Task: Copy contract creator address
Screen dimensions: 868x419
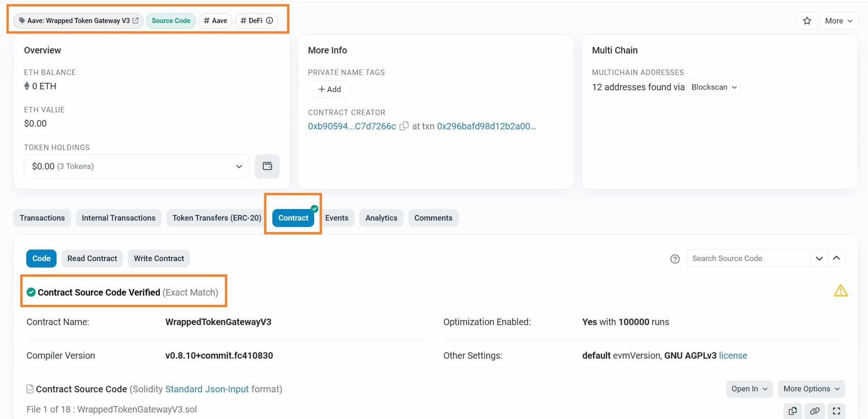Action: tap(404, 126)
